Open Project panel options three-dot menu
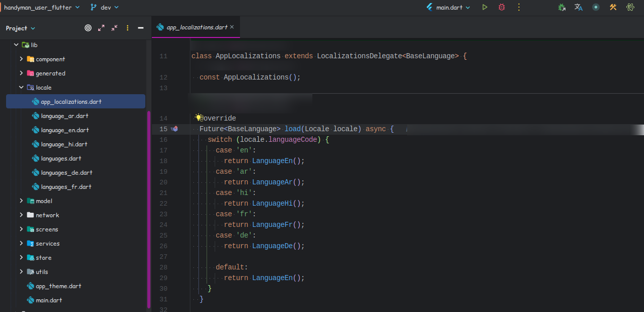Viewport: 644px width, 312px height. tap(128, 28)
